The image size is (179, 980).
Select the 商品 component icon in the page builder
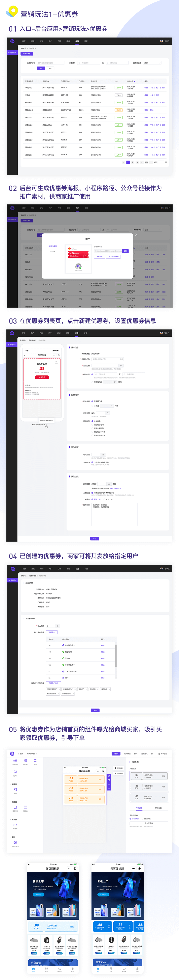15,790
